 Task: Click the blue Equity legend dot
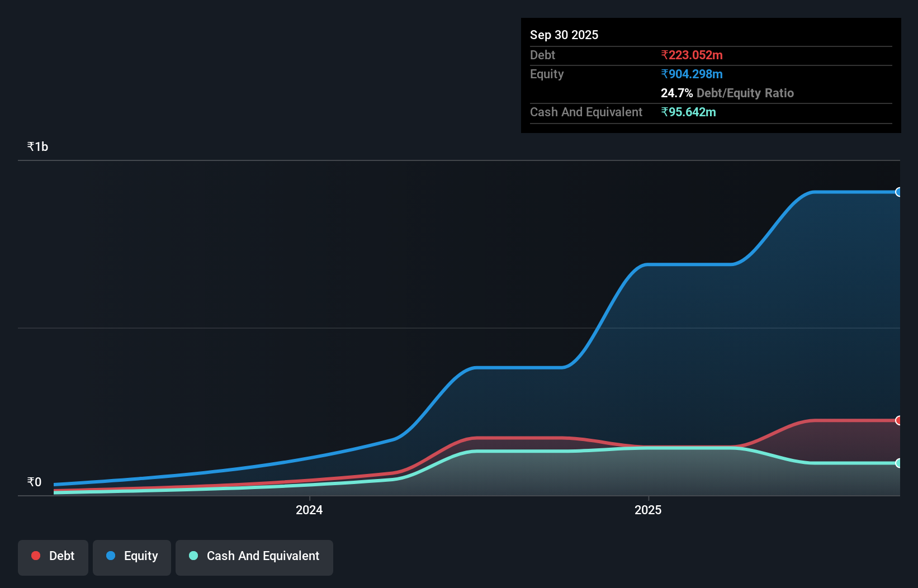110,556
